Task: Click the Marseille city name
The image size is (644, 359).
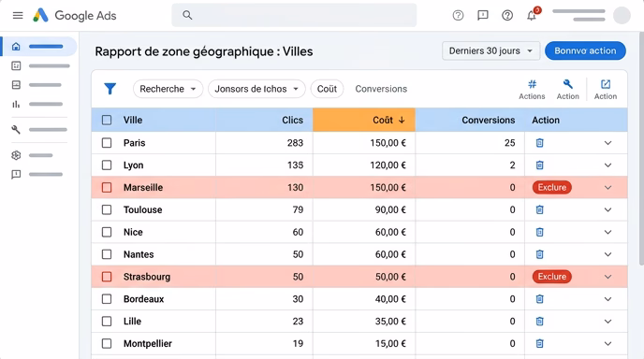Action: pos(143,188)
